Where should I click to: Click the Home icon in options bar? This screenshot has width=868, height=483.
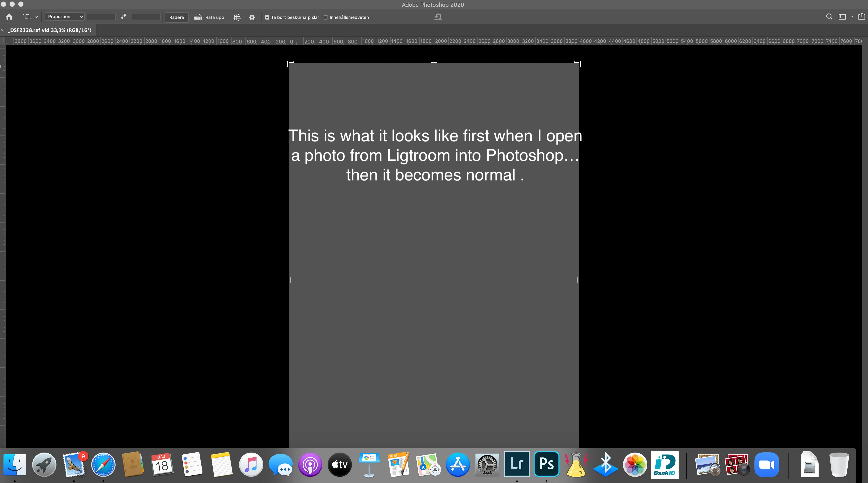coord(9,17)
